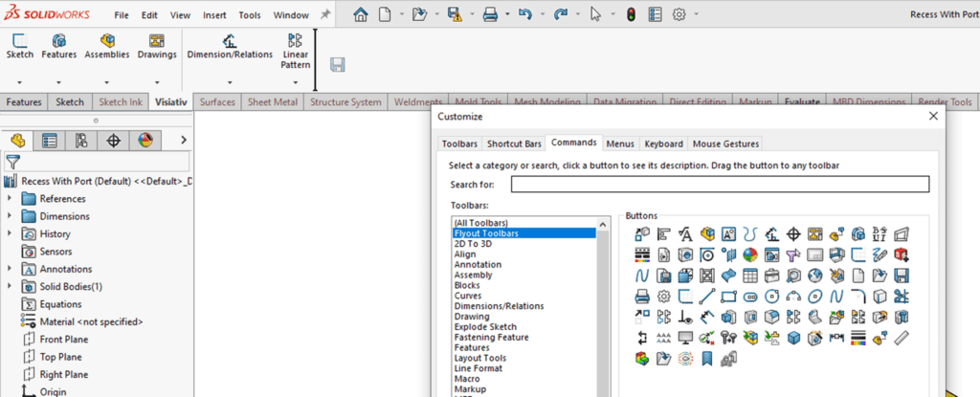Open the Insert menu
980x397 pixels.
coord(214,15)
